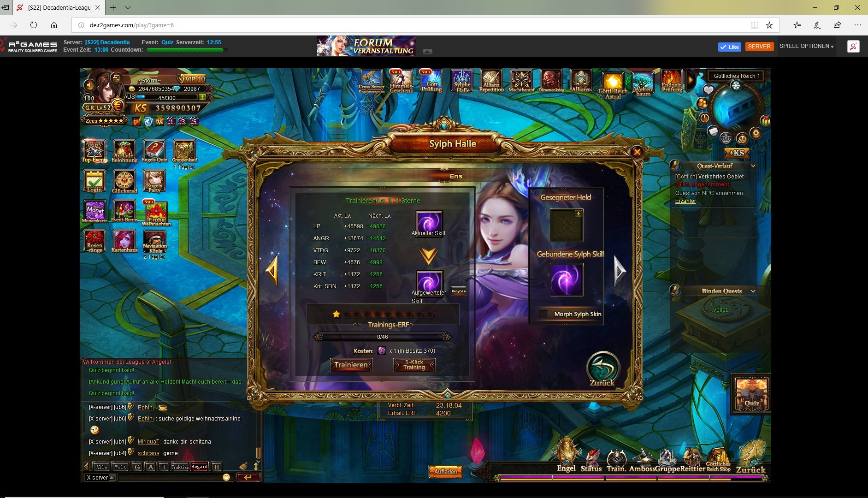
Task: Follow the Erzähler quest link
Action: point(685,201)
